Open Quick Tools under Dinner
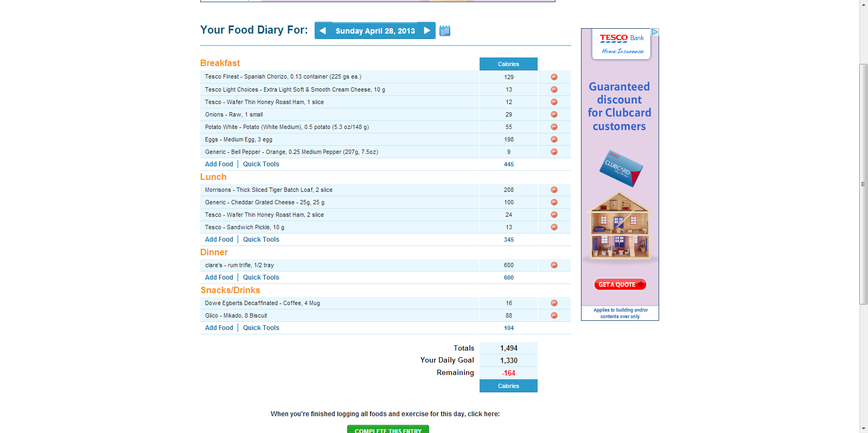868x433 pixels. coord(261,277)
